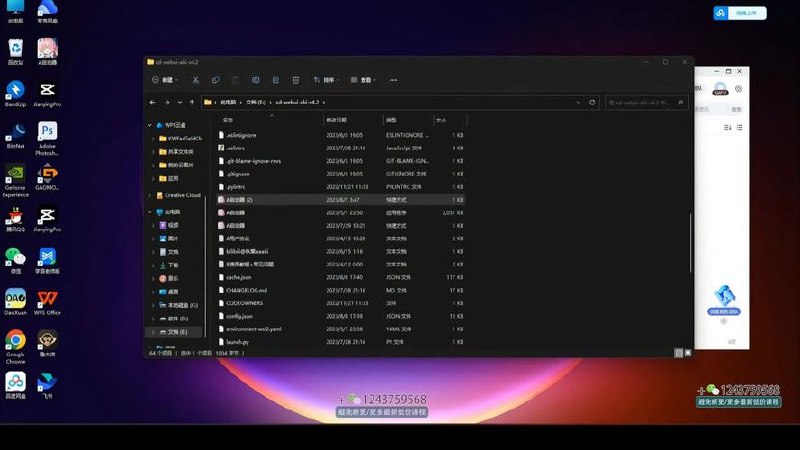Click the Share icon in Explorer toolbar
The image size is (800, 450).
[x=276, y=80]
